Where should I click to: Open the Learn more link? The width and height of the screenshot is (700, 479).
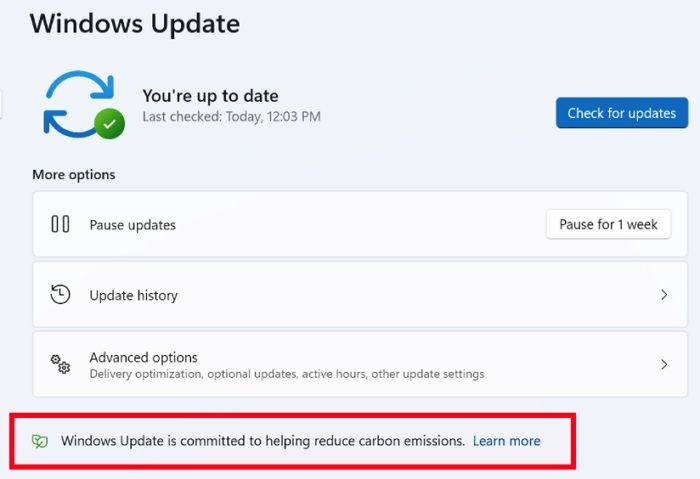tap(507, 441)
